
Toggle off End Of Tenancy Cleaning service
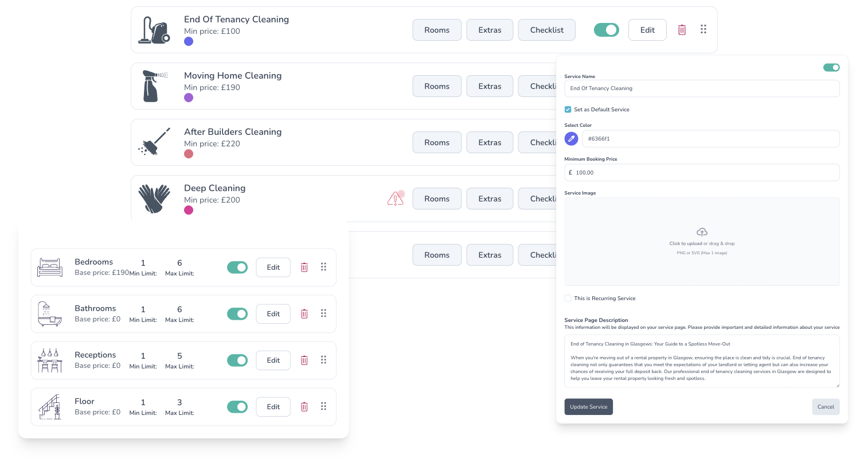tap(607, 30)
